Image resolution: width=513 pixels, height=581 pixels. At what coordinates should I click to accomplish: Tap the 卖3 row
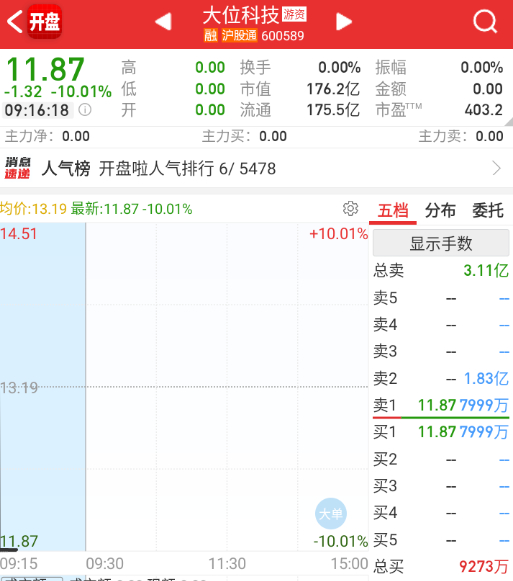tap(441, 351)
